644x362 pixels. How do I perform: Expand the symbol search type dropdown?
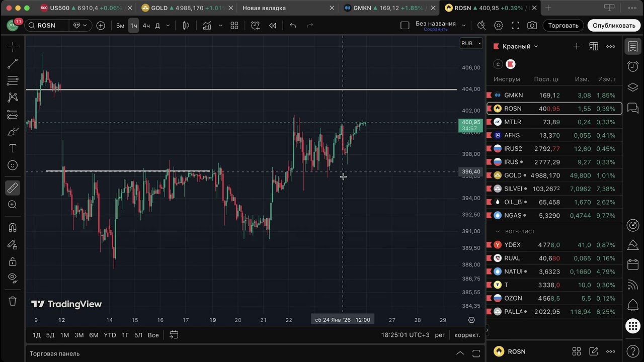coord(80,26)
